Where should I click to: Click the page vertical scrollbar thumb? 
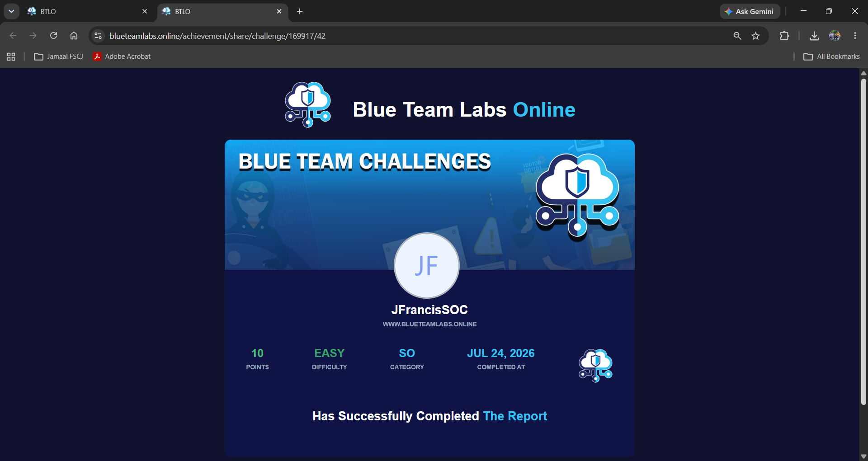(863, 242)
